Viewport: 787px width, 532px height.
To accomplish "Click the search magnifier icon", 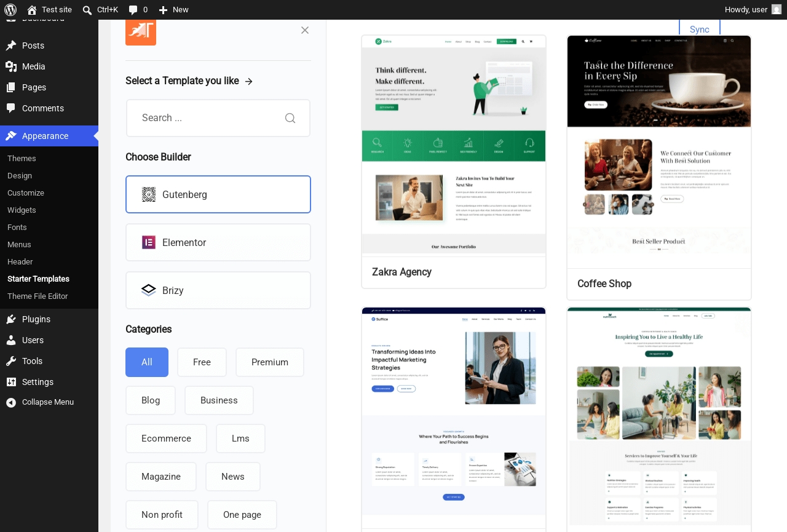I will point(290,118).
